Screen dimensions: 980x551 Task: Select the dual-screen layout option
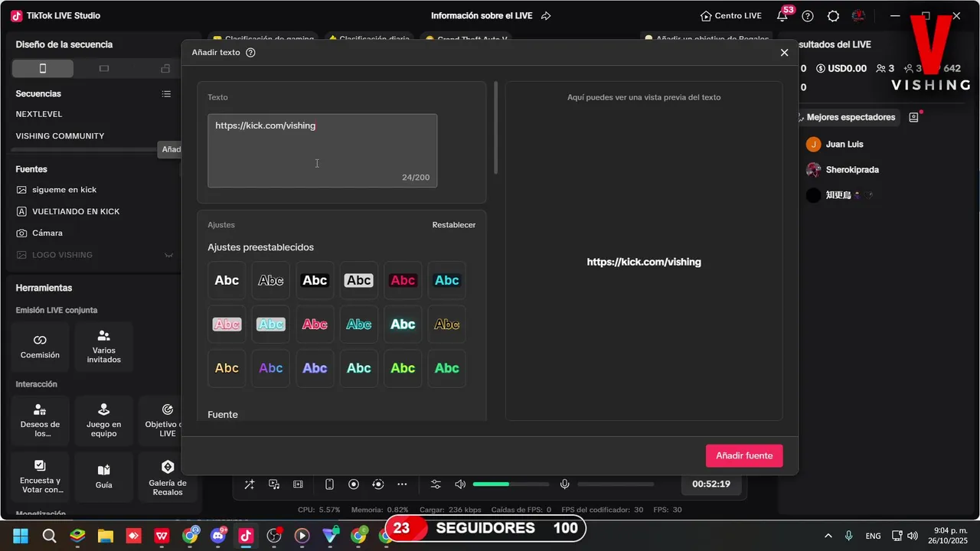click(x=165, y=69)
